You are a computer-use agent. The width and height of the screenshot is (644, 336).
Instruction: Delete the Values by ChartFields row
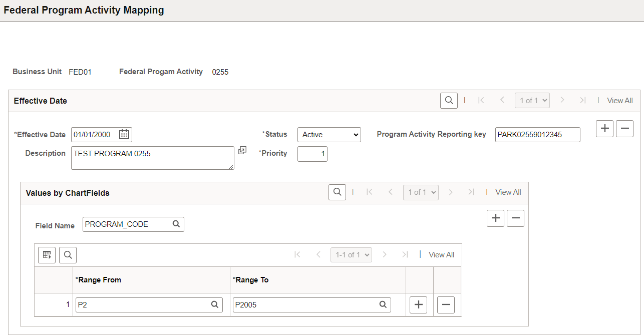[x=515, y=218]
